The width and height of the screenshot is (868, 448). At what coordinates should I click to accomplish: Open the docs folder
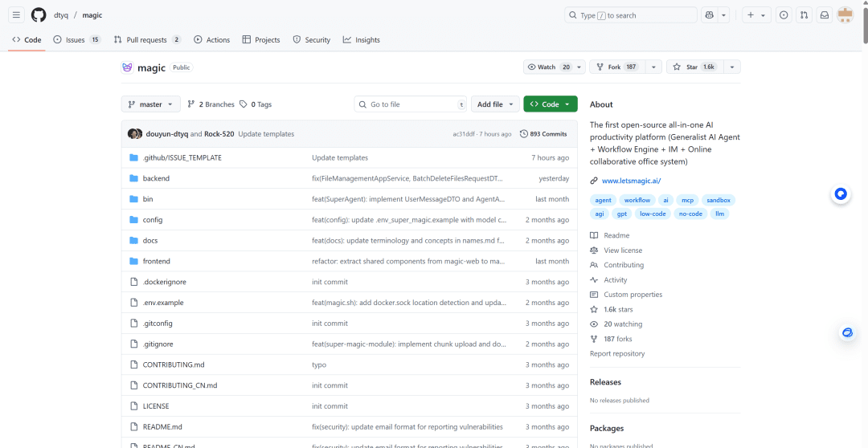pos(150,241)
